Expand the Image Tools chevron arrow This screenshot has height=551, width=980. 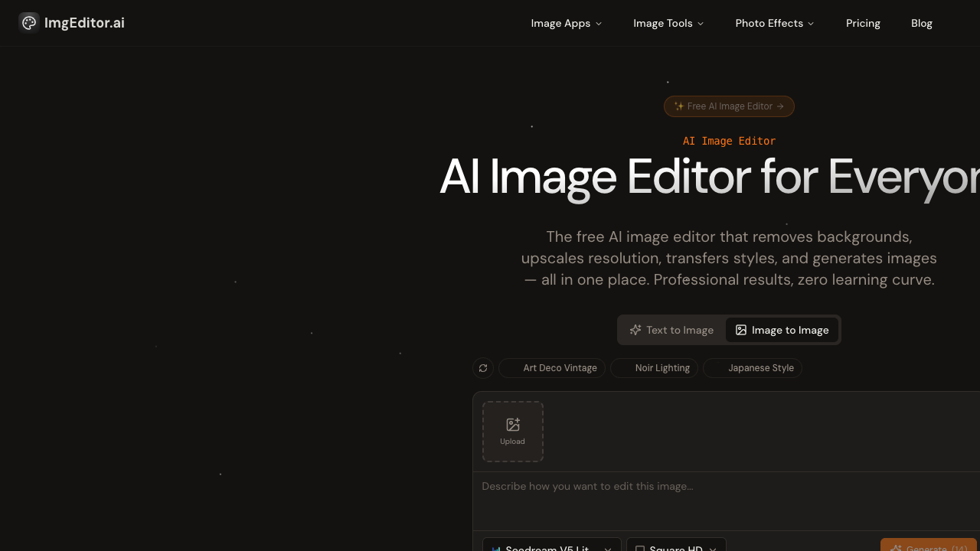point(701,24)
